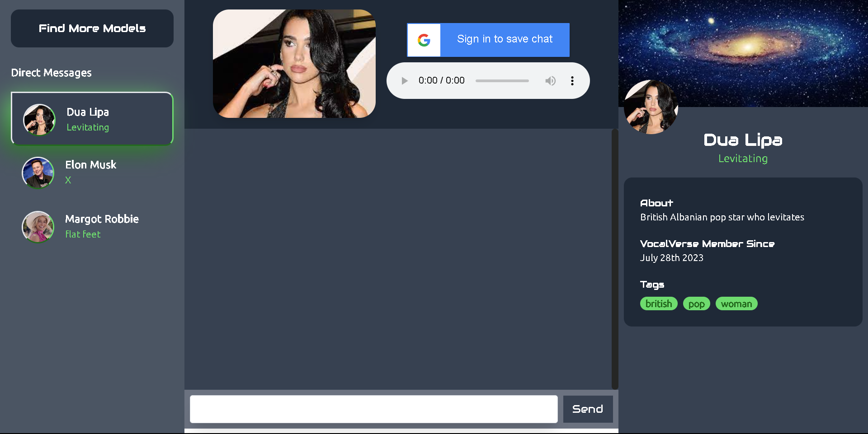Click the Google logo icon
The width and height of the screenshot is (868, 434).
pos(424,40)
